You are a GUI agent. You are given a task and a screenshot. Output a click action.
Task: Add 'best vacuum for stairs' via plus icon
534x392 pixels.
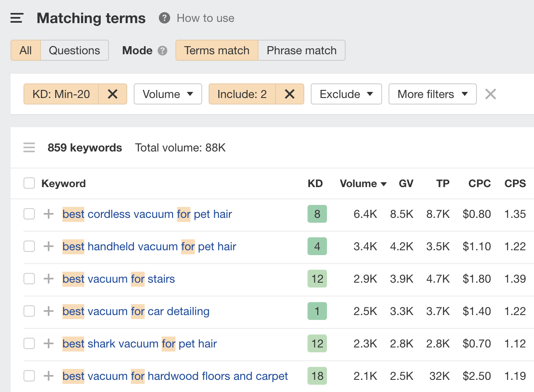click(x=48, y=279)
